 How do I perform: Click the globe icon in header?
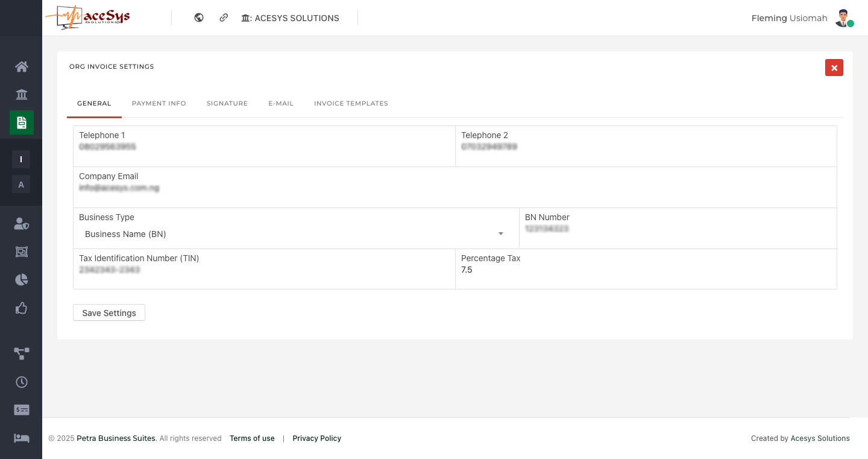pyautogui.click(x=199, y=18)
